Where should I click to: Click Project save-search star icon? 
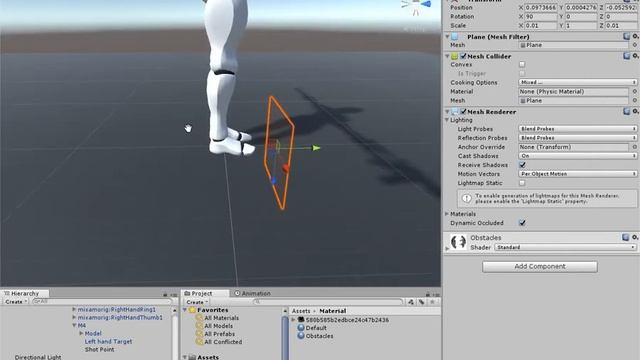coord(432,302)
